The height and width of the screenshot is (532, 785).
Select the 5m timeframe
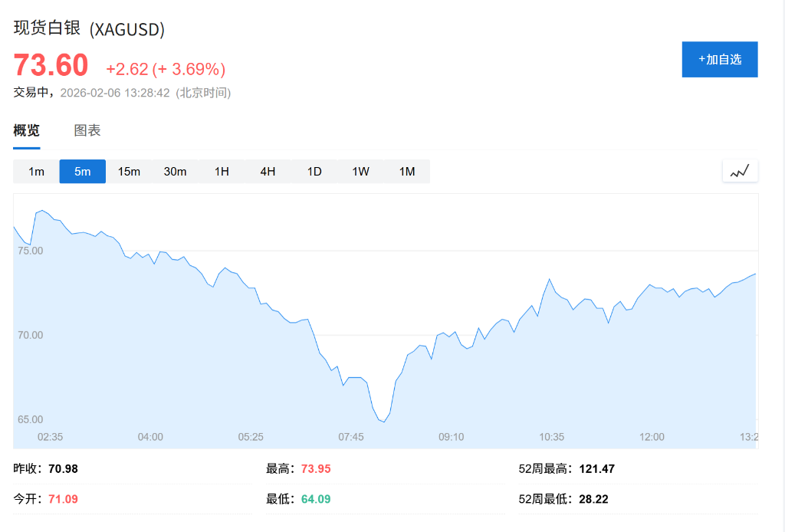point(82,171)
